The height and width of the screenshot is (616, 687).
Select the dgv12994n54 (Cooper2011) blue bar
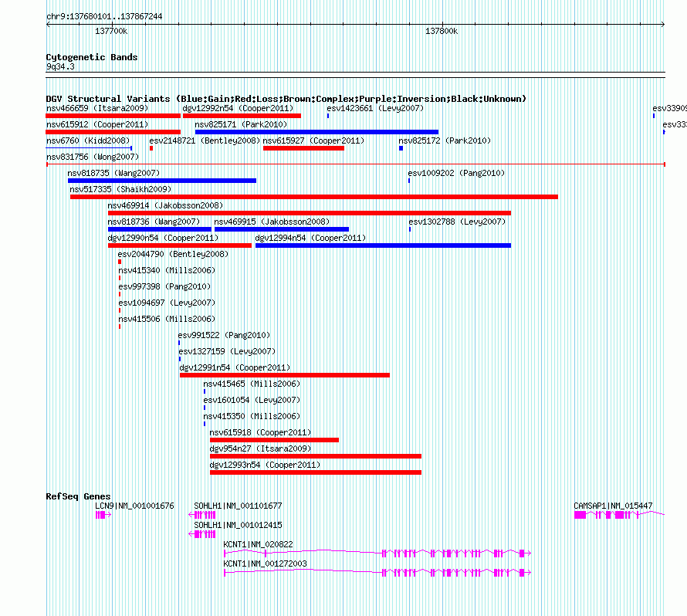[384, 245]
